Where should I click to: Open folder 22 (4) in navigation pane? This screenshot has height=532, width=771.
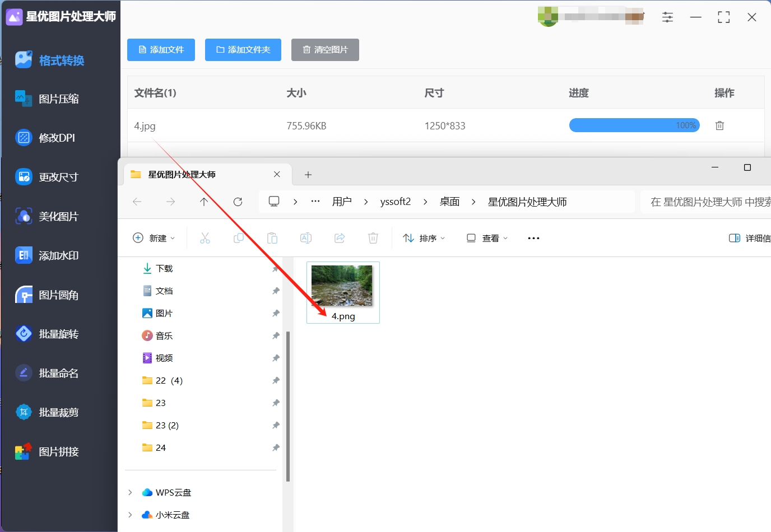[x=162, y=381]
